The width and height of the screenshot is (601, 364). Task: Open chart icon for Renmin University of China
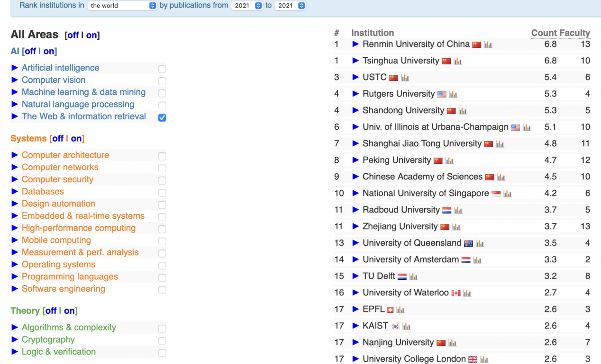click(x=488, y=44)
